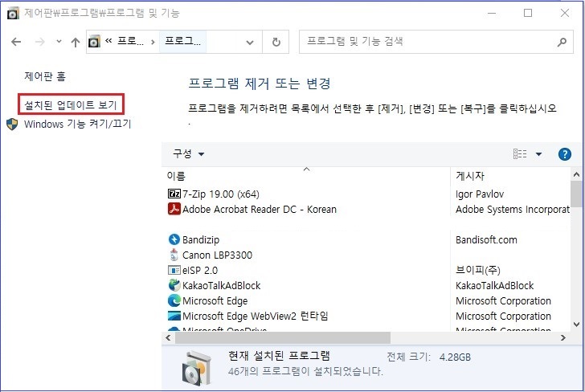Screen dimensions: 585x392
Task: Click the installed programs disc icon
Action: (197, 368)
